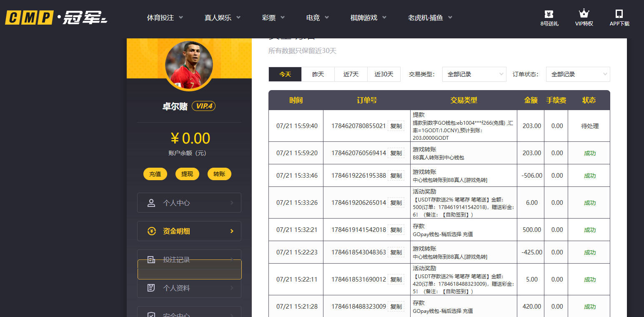This screenshot has height=317, width=644.
Task: Click the CMP 冠军 logo
Action: click(56, 18)
